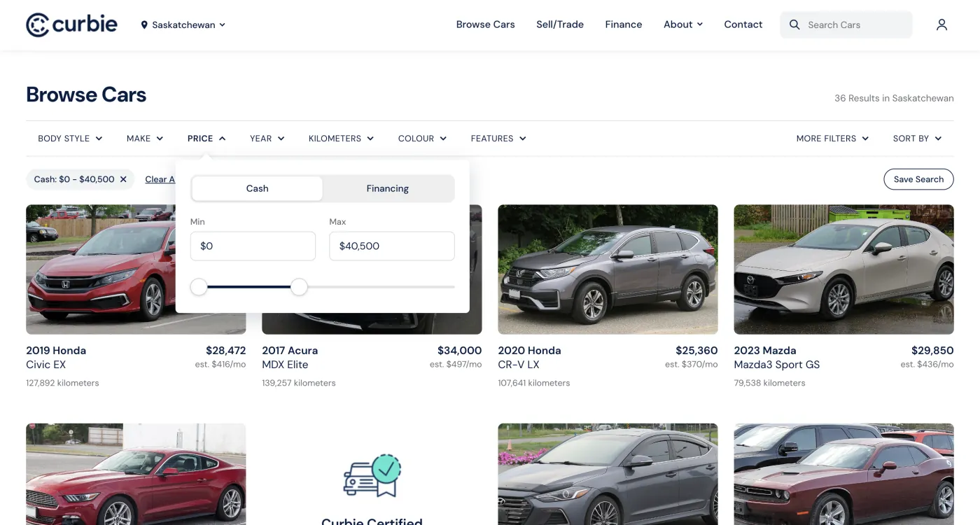980x525 pixels.
Task: Click the Min price input field
Action: click(253, 246)
